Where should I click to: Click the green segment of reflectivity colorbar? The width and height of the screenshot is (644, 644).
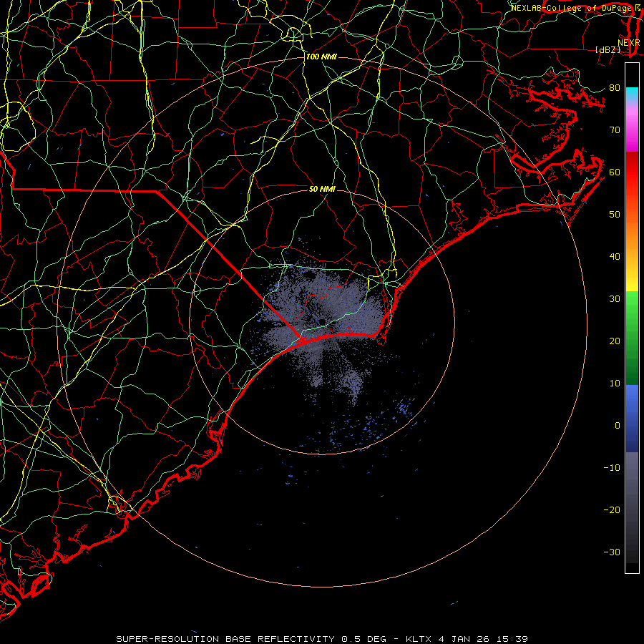[x=632, y=338]
